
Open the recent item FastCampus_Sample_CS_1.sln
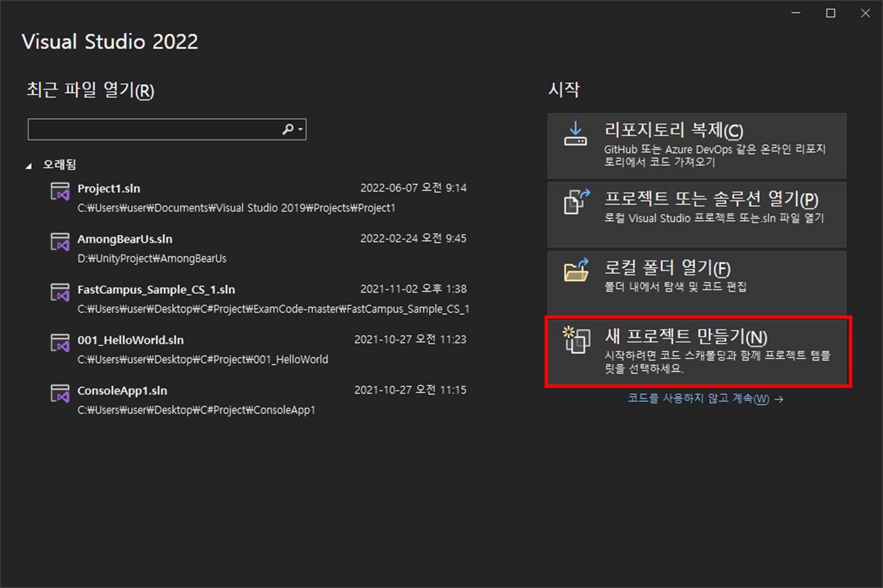point(258,299)
